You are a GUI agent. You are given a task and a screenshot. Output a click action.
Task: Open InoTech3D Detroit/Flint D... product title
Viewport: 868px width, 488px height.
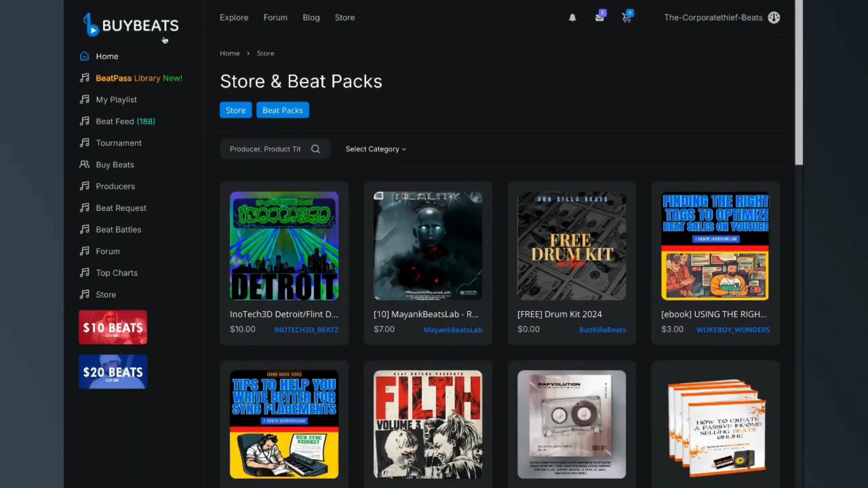pos(284,314)
